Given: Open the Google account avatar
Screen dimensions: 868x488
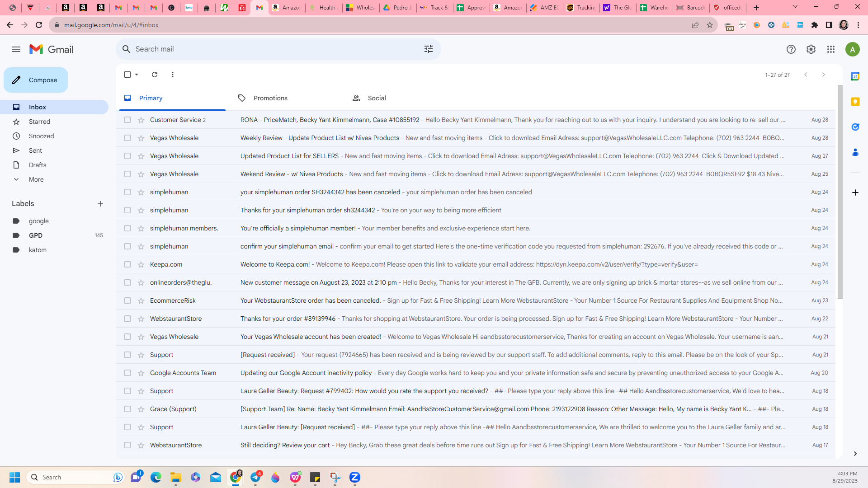Looking at the screenshot, I should click(852, 49).
